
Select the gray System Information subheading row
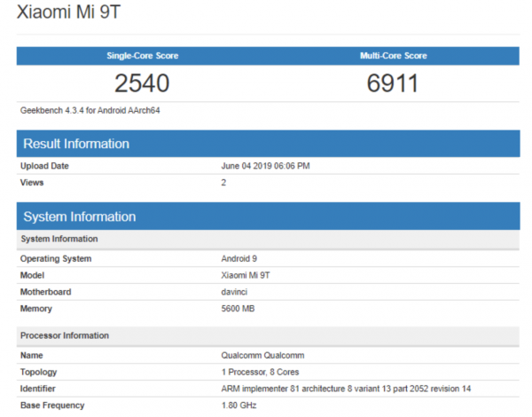coord(268,239)
